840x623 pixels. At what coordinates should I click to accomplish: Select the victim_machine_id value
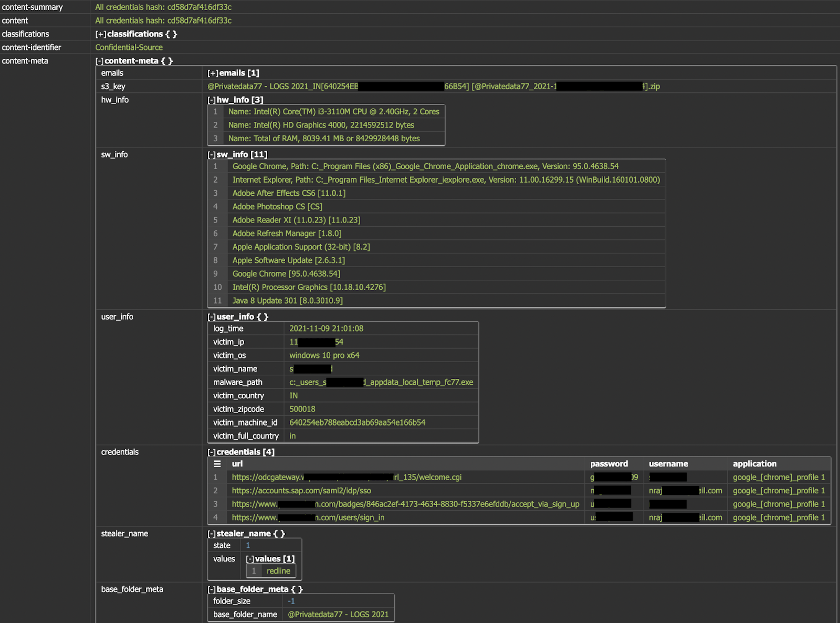pos(357,423)
